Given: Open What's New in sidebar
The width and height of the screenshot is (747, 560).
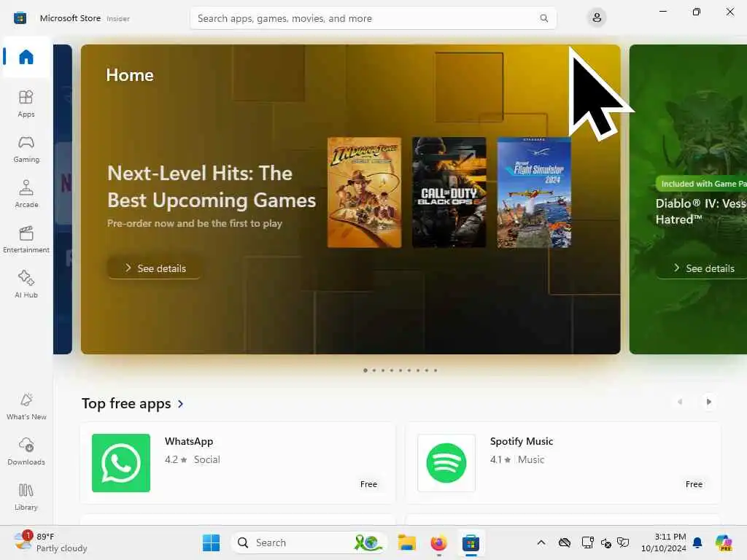Looking at the screenshot, I should (26, 407).
